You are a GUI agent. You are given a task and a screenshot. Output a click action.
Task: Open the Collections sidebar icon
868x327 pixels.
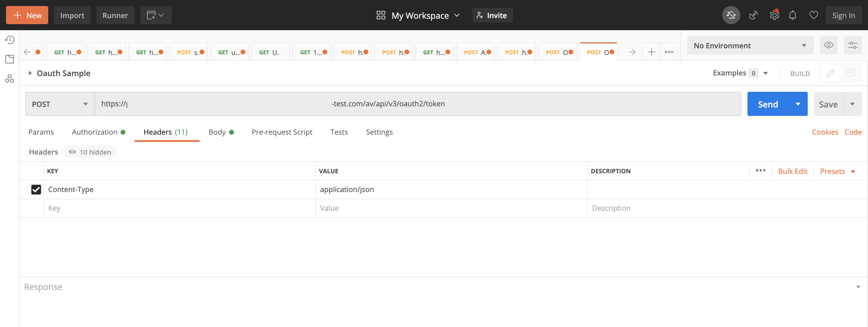(x=10, y=59)
